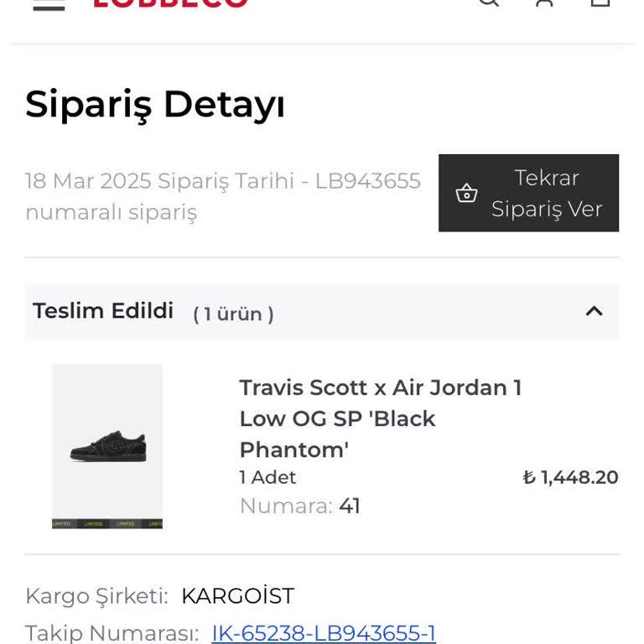Click the ₺ 1,448.20 price

click(570, 477)
